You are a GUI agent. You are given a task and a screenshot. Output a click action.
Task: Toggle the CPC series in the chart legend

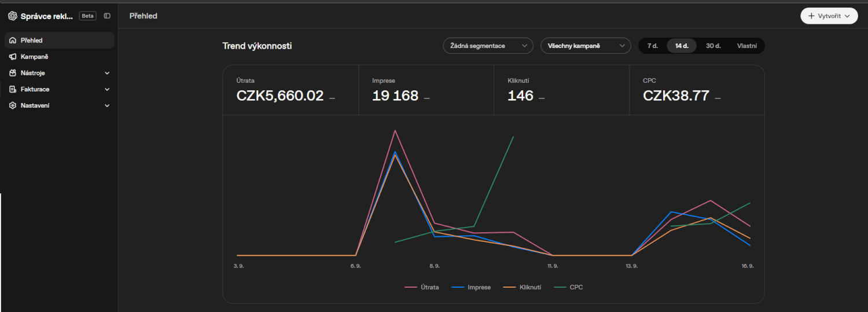[568, 287]
